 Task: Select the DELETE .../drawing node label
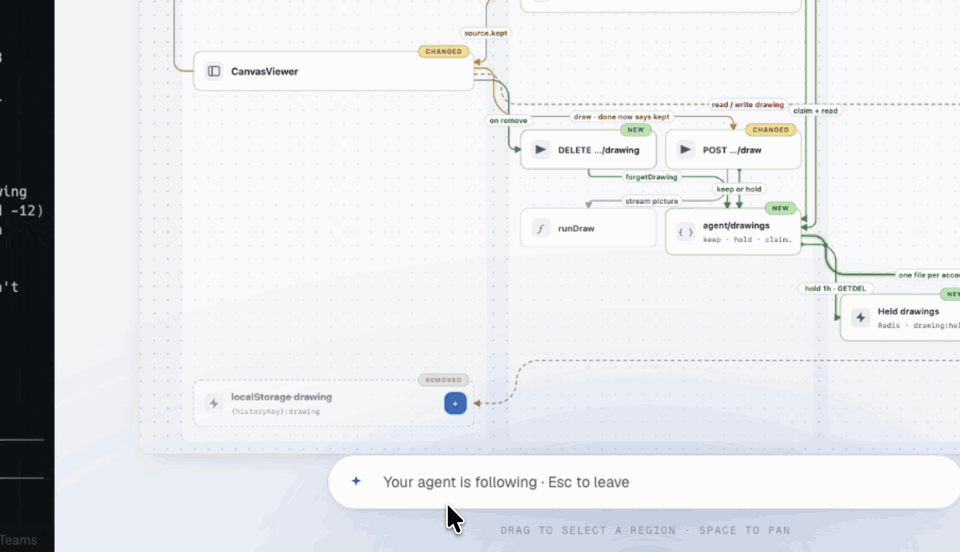click(x=599, y=150)
